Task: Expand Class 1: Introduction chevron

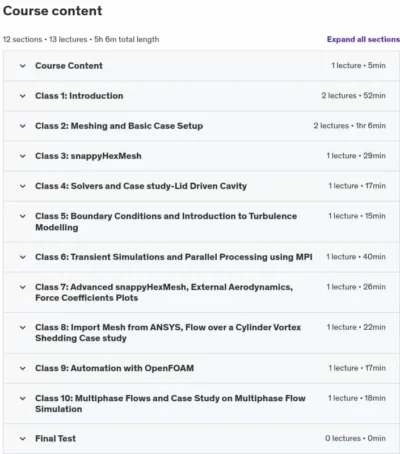Action: [23, 96]
